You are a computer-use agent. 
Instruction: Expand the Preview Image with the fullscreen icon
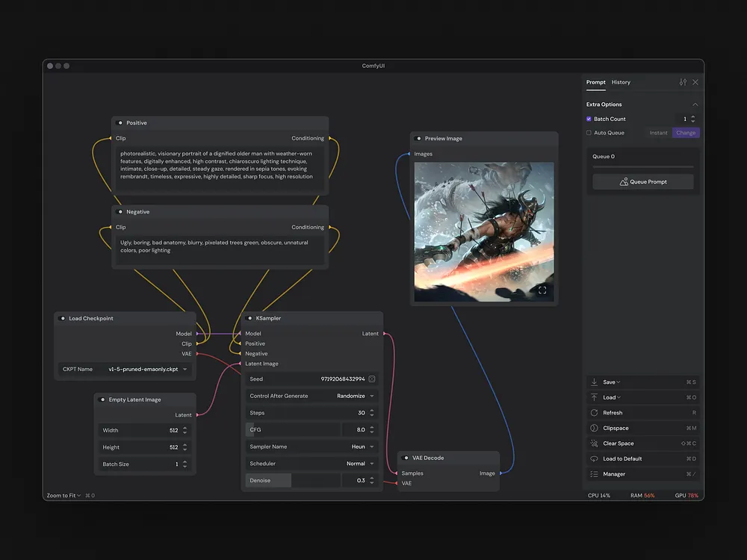click(542, 290)
